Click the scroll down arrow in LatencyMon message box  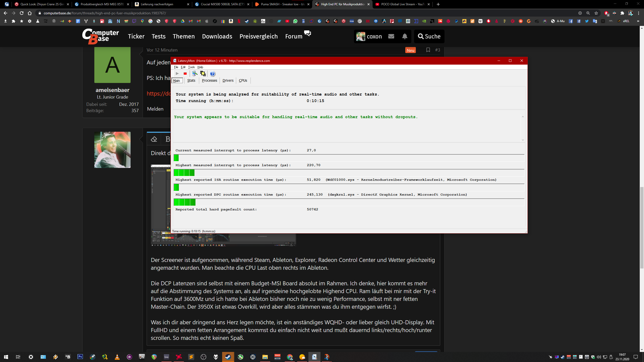click(523, 140)
